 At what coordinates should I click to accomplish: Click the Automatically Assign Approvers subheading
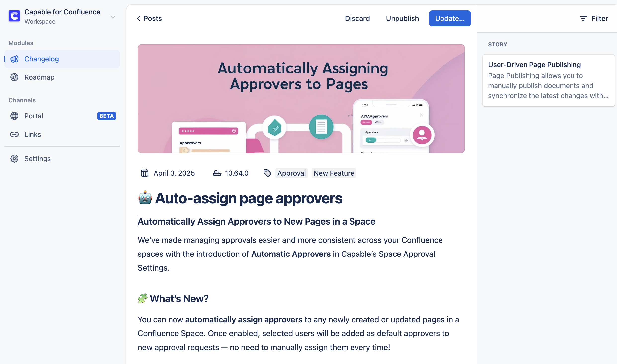[x=257, y=221]
